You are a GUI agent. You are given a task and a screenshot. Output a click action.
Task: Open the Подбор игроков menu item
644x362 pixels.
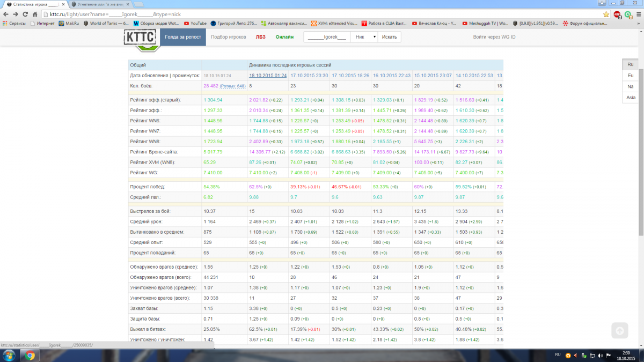click(229, 37)
